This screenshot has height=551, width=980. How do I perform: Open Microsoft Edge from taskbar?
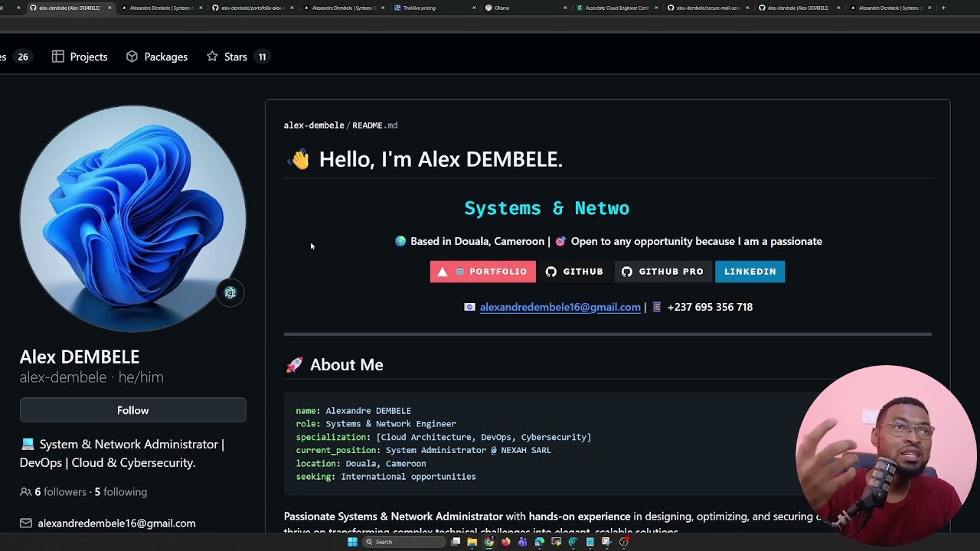click(x=540, y=542)
